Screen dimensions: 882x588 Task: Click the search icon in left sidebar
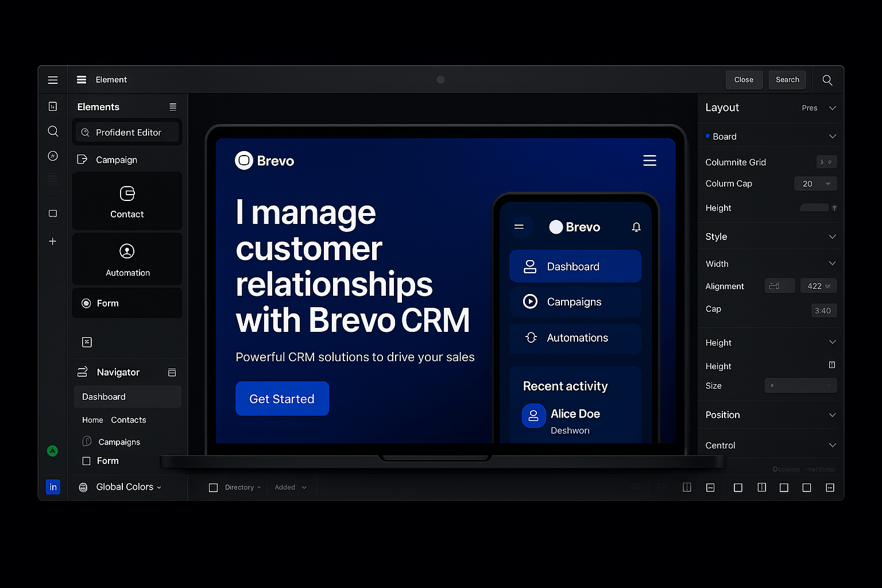click(x=53, y=131)
